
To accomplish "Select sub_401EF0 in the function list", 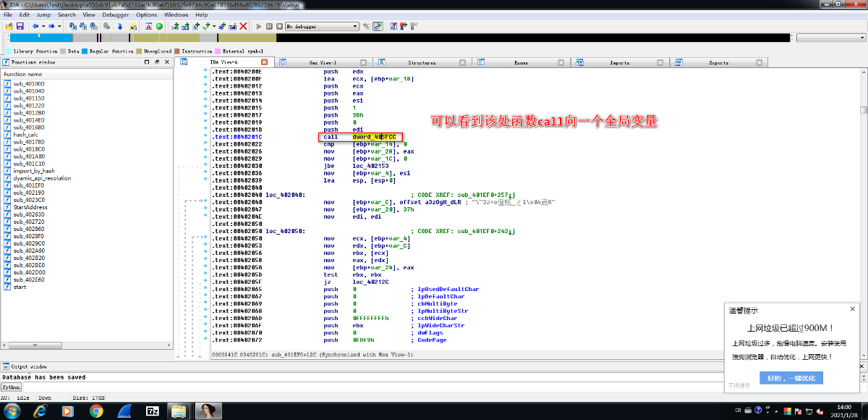I will (x=29, y=185).
